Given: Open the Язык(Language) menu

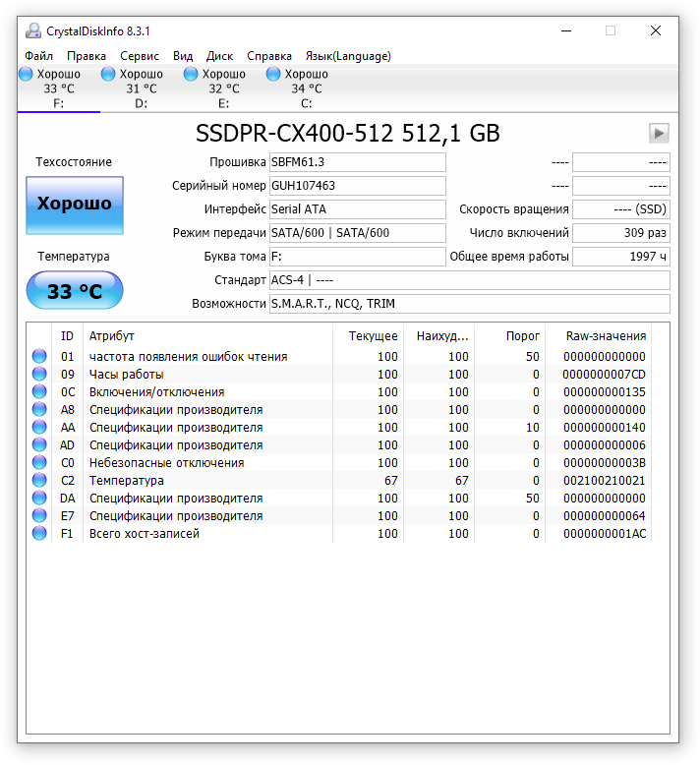Looking at the screenshot, I should point(348,56).
